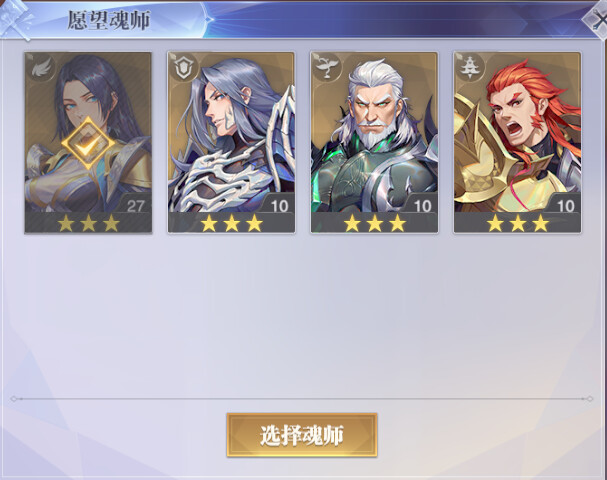Click the three stars under bearded elder card
Screen dimensions: 607x480
[374, 223]
